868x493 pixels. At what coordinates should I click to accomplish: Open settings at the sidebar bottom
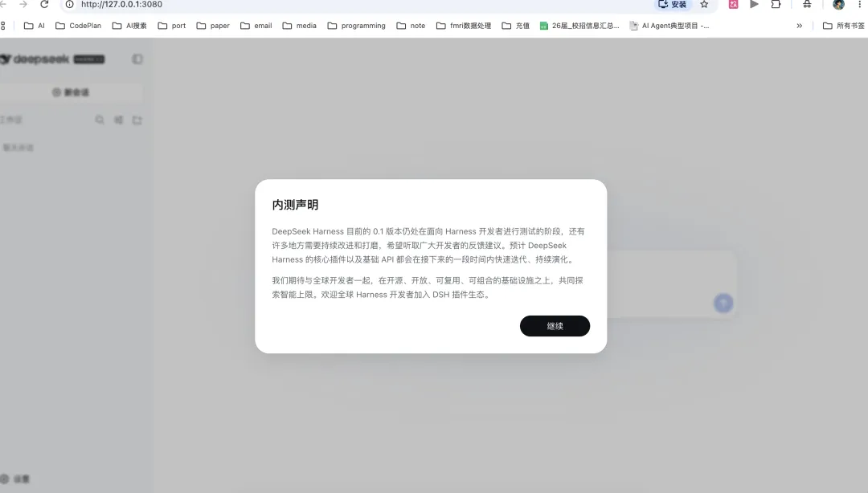(x=15, y=479)
